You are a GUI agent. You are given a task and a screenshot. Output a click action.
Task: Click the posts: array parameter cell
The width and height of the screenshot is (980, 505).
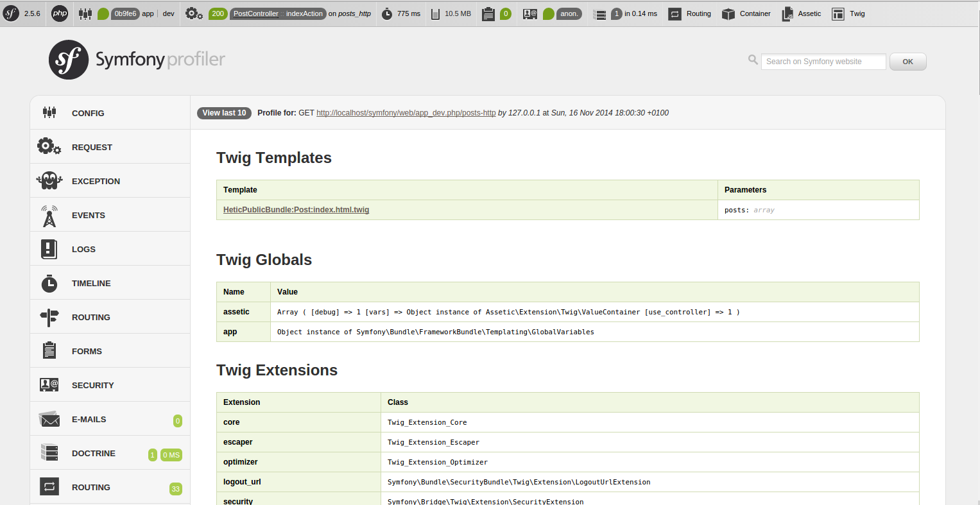[x=818, y=210]
